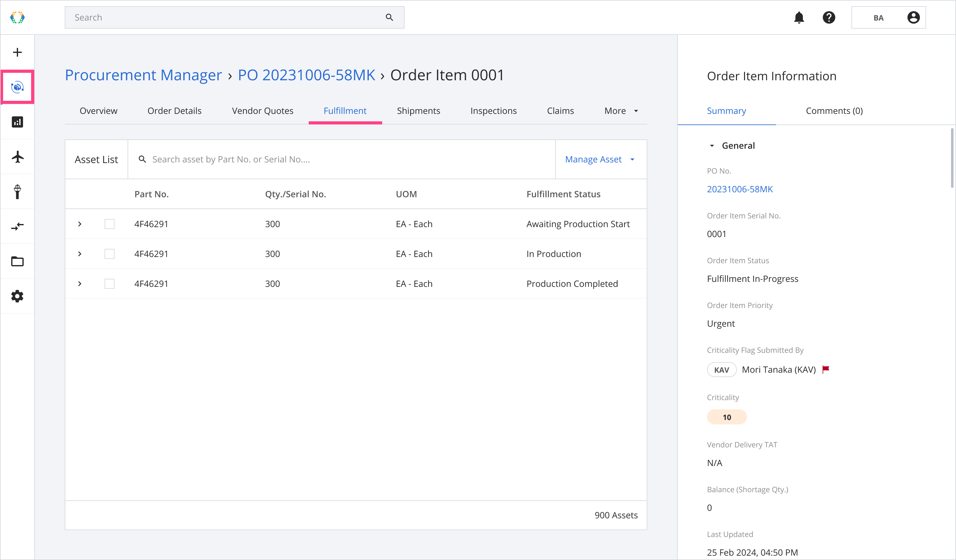Expand the Awaiting Production Start row
The height and width of the screenshot is (560, 956).
pyautogui.click(x=80, y=224)
